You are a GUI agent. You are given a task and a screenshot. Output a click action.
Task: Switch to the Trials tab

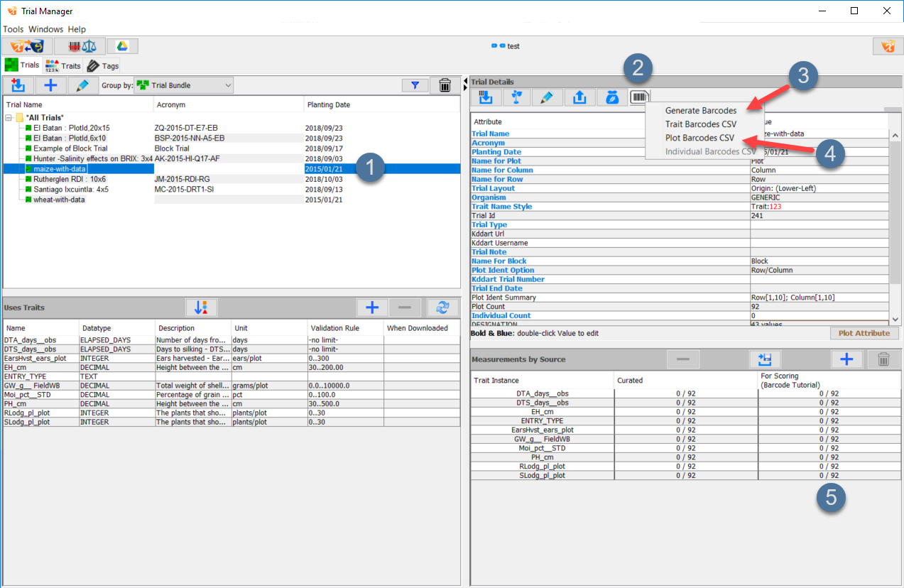pyautogui.click(x=22, y=65)
